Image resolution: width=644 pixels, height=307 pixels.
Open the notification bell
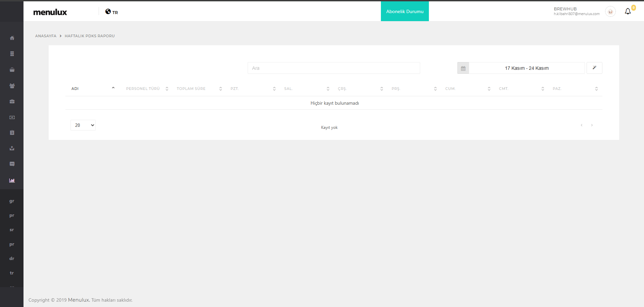pos(628,11)
